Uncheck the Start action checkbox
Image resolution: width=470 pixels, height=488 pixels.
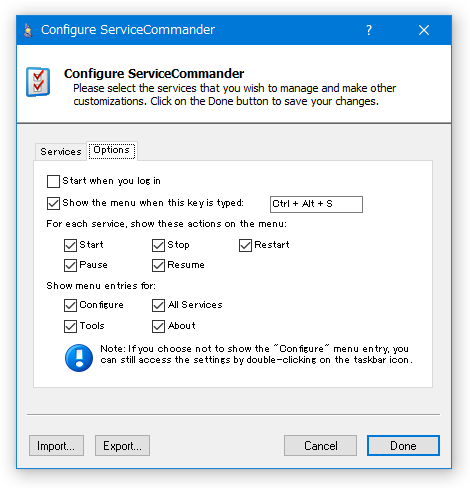[x=70, y=246]
